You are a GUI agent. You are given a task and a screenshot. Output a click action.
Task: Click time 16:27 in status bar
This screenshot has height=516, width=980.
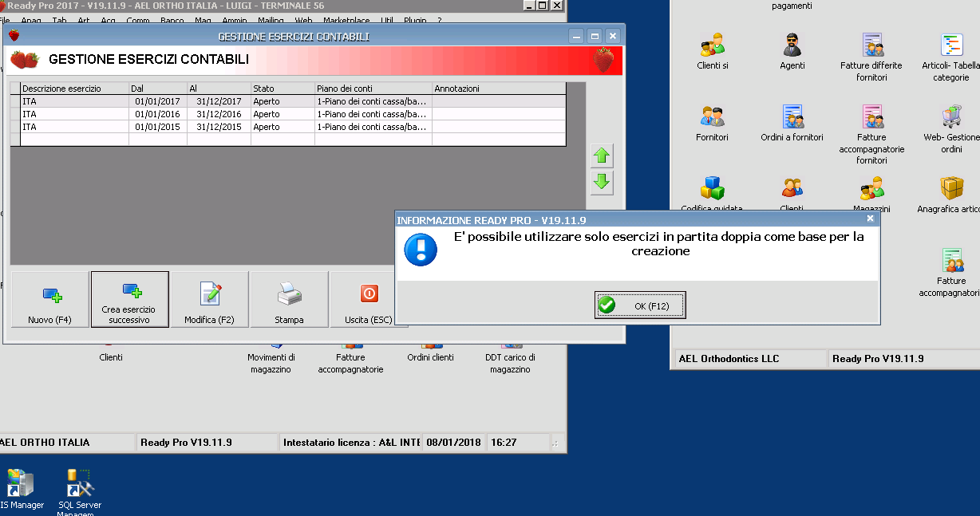504,442
